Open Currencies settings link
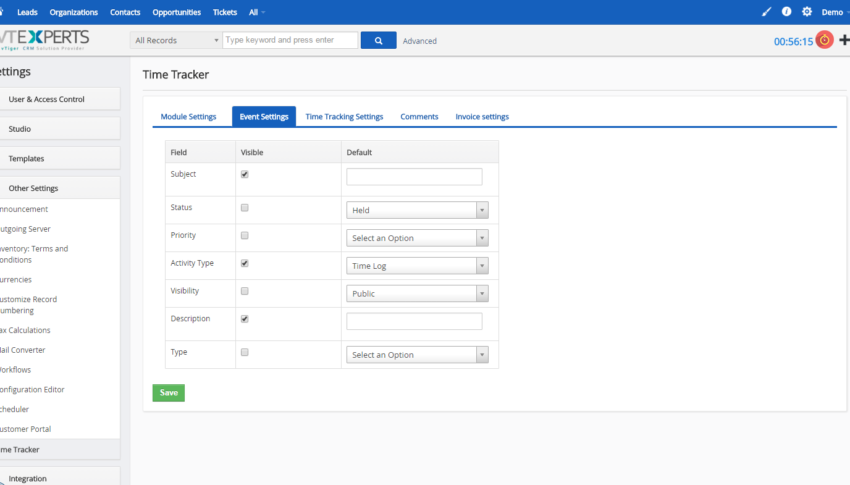Image resolution: width=850 pixels, height=485 pixels. (x=16, y=280)
